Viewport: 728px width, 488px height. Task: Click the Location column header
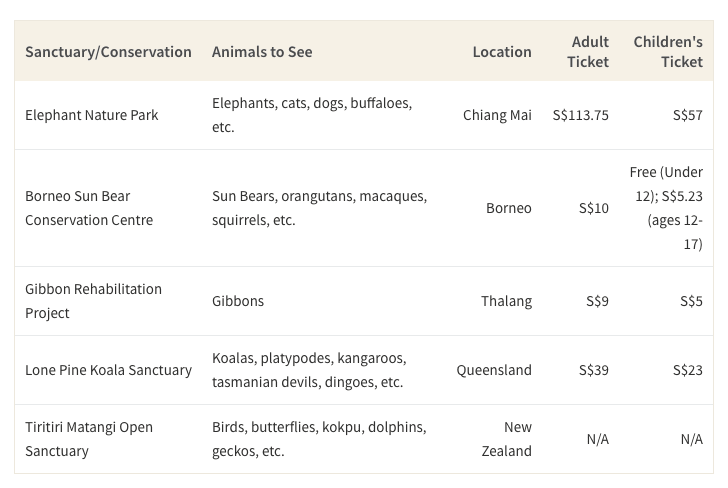(x=502, y=52)
